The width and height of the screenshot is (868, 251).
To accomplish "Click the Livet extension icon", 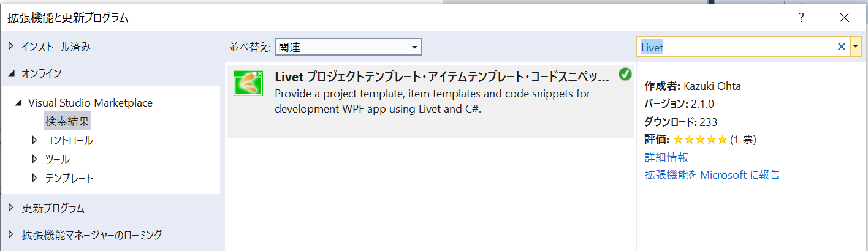I will (248, 83).
